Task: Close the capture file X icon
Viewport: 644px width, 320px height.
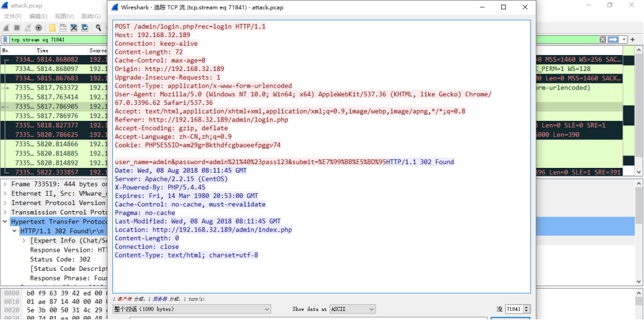Action: point(74,27)
